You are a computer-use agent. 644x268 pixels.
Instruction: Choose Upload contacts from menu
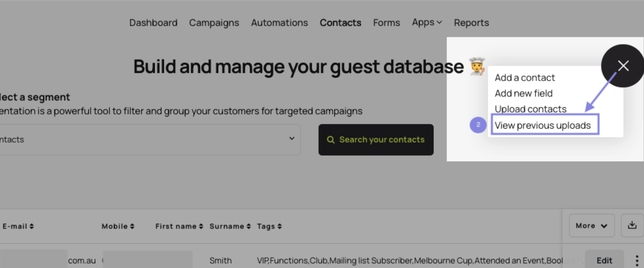(531, 109)
